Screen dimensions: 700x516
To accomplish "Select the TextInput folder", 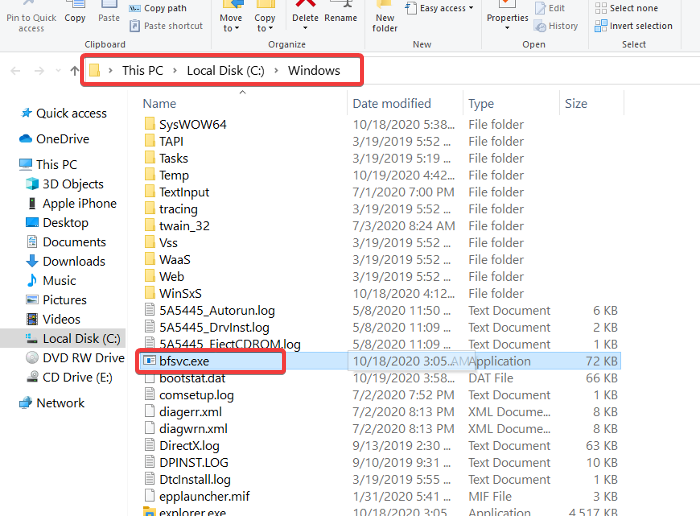I will pyautogui.click(x=176, y=192).
